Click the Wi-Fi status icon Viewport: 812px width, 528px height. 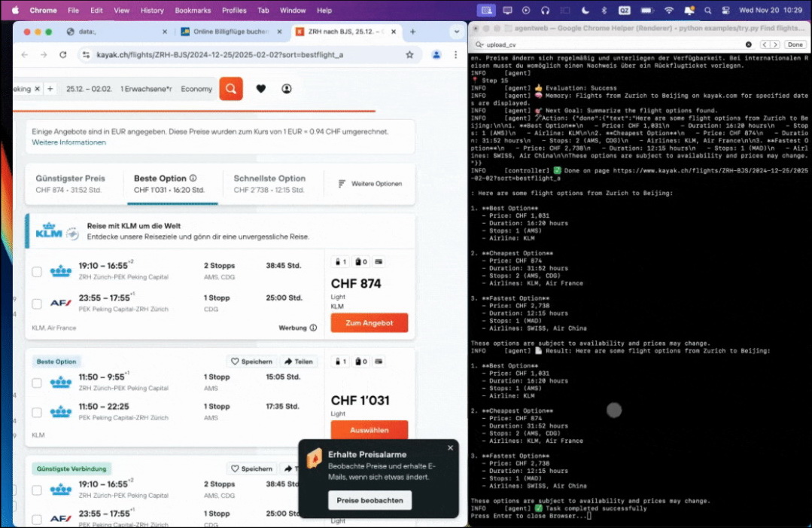(x=669, y=11)
